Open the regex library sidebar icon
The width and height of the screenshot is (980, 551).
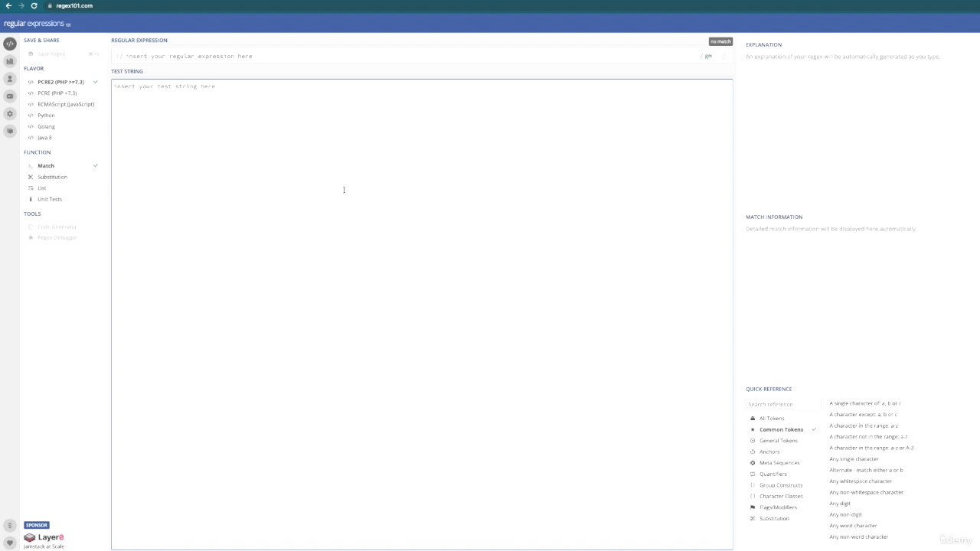[10, 61]
